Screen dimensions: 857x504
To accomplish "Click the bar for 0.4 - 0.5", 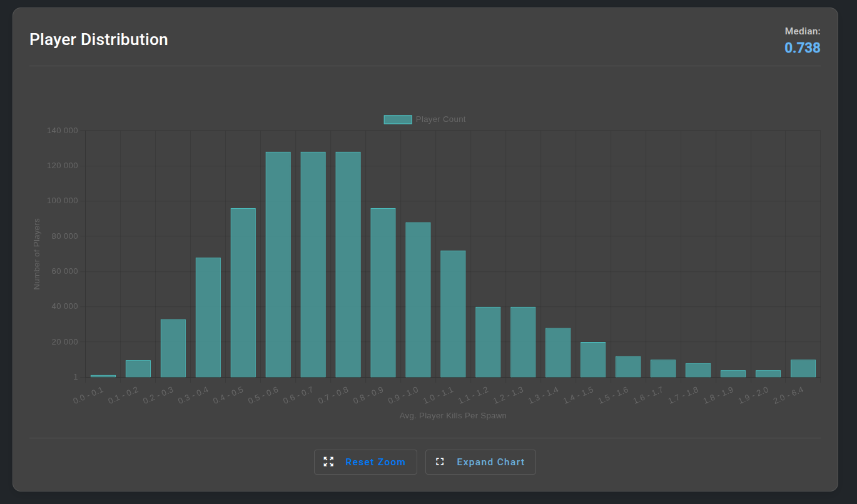I will pyautogui.click(x=243, y=293).
